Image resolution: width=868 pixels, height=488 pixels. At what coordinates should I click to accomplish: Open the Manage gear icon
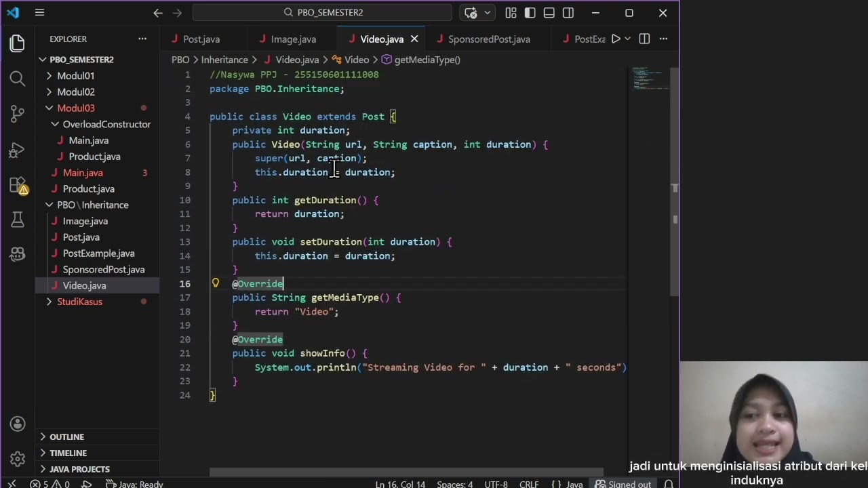tap(18, 459)
